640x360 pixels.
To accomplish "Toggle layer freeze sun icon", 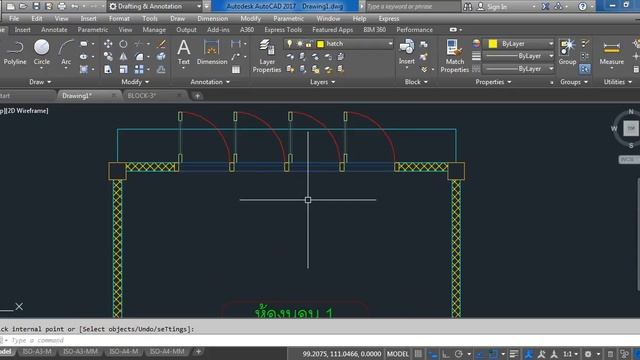I will click(x=300, y=44).
